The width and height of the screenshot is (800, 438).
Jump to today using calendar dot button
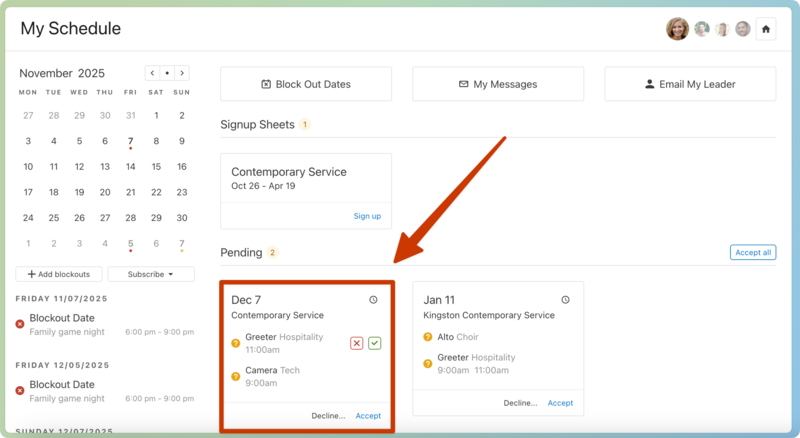[167, 73]
